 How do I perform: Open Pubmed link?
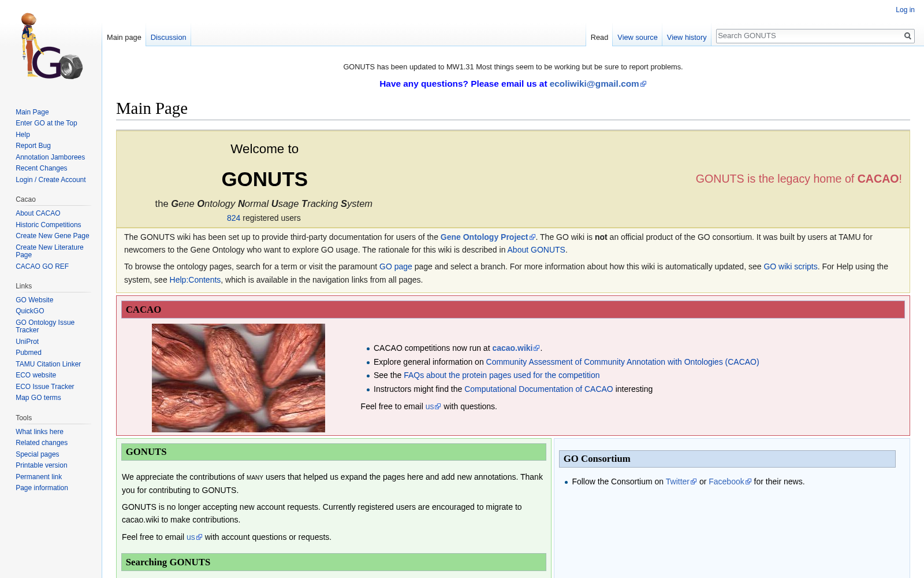[28, 353]
